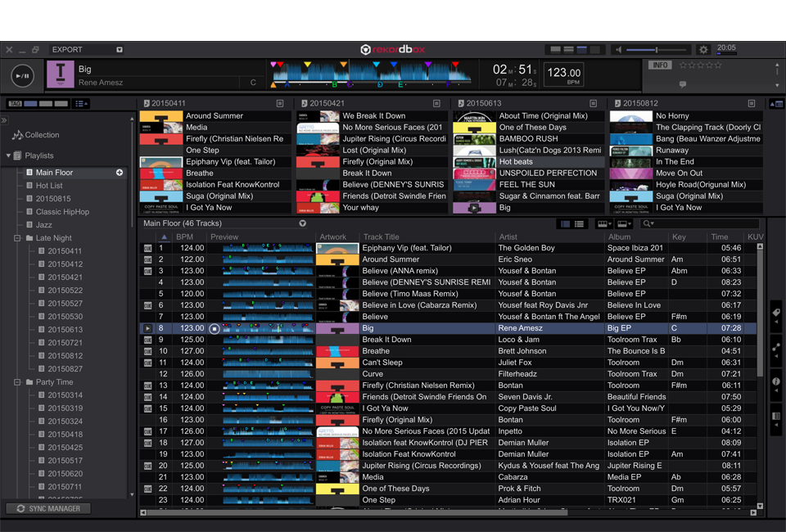Collapse the Playlists tree
The height and width of the screenshot is (532, 786).
(8, 156)
